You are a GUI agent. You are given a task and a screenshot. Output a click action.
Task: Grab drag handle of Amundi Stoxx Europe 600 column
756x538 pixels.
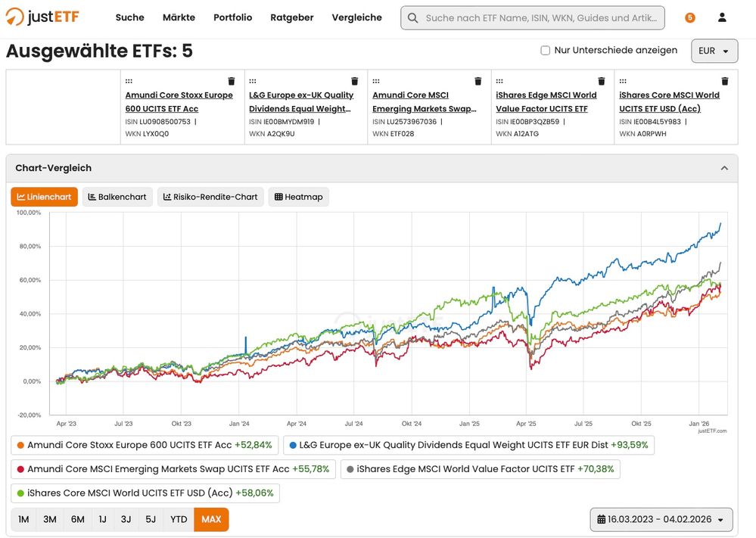129,81
